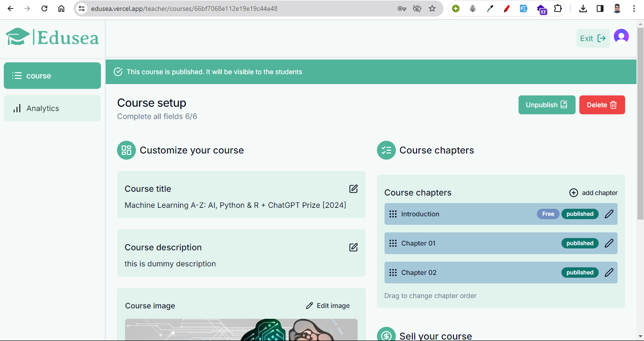Edit the Course description with pencil icon
Viewport: 644px width, 341px height.
(x=353, y=247)
